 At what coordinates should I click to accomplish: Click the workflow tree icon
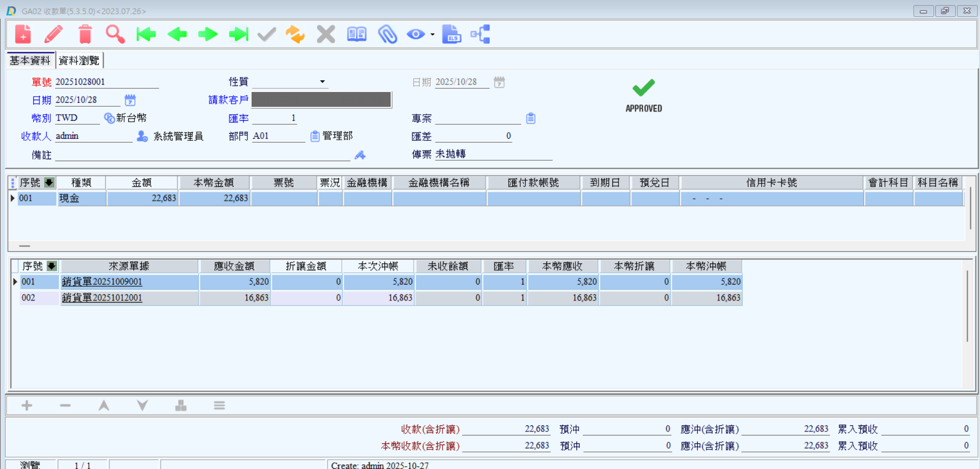point(481,34)
